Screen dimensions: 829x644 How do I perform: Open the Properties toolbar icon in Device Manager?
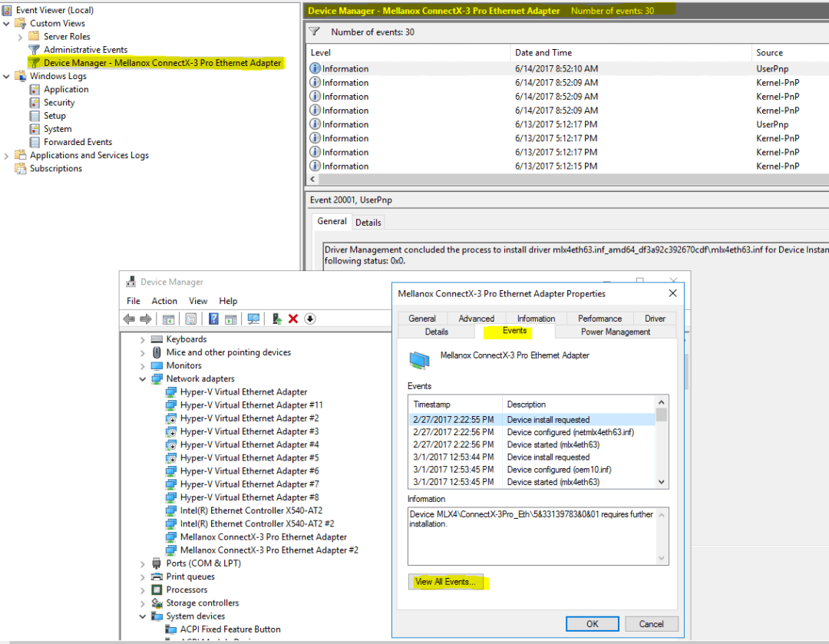191,319
